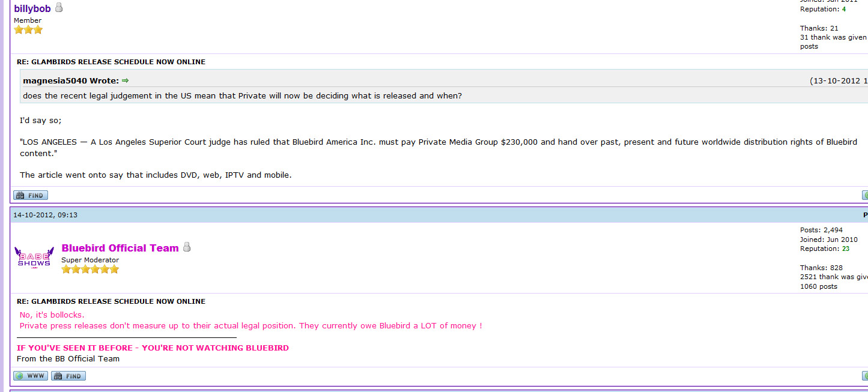Click 'Posts: 2,494' in Bluebird's stats
The image size is (868, 392).
[821, 230]
